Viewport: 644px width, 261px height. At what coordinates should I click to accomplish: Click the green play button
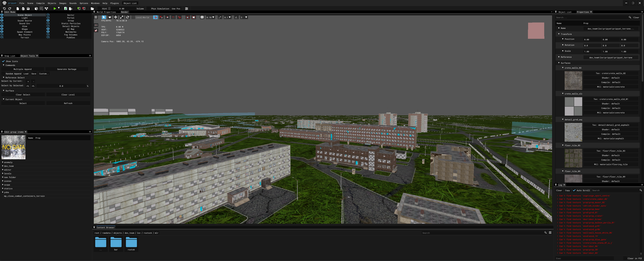click(x=55, y=8)
